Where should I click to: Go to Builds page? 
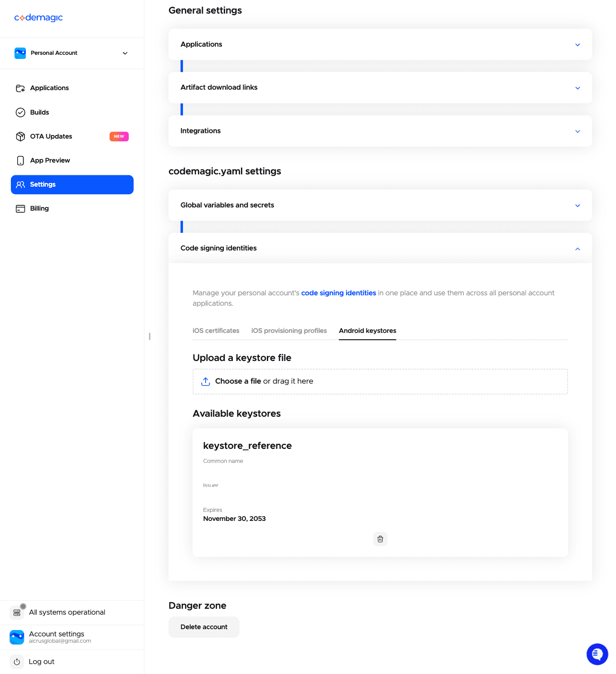tap(39, 112)
